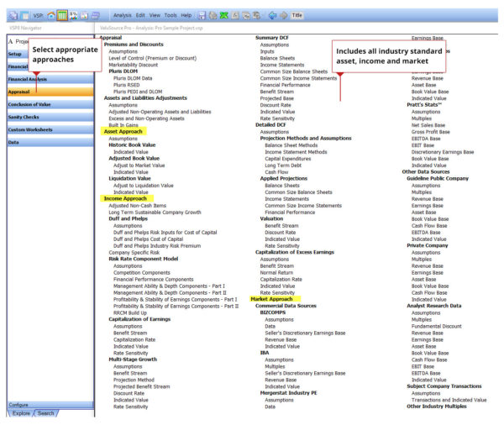The width and height of the screenshot is (504, 425).
Task: Switch to the Explore tab
Action: tap(21, 413)
